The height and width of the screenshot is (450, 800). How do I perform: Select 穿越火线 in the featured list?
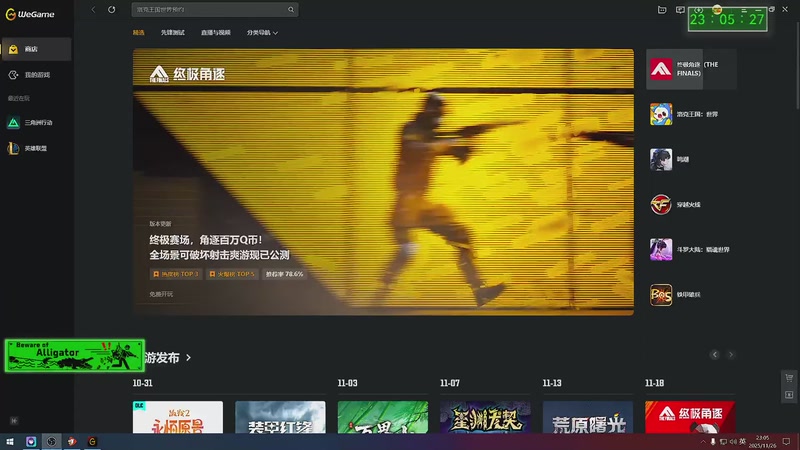[x=691, y=205]
